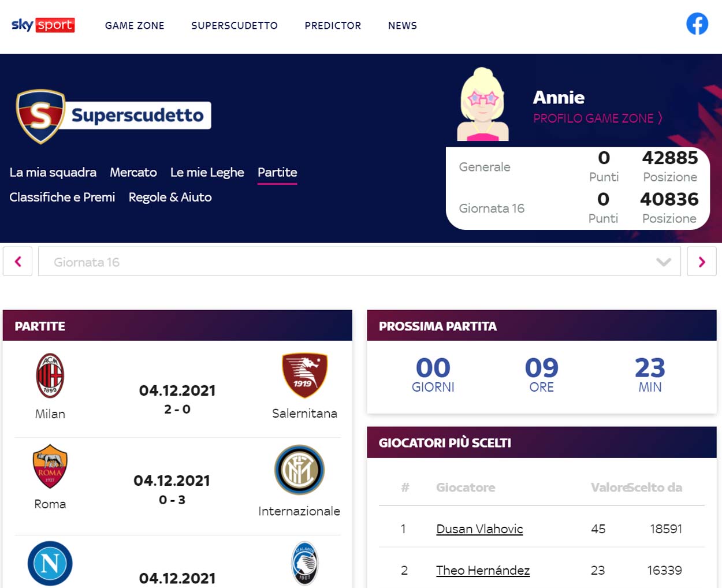Viewport: 722px width, 588px height.
Task: Open Regole & Aiuto
Action: (x=170, y=197)
